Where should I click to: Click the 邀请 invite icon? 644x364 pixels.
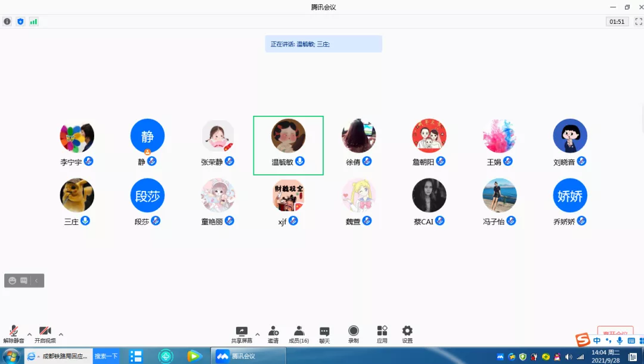coord(273,334)
